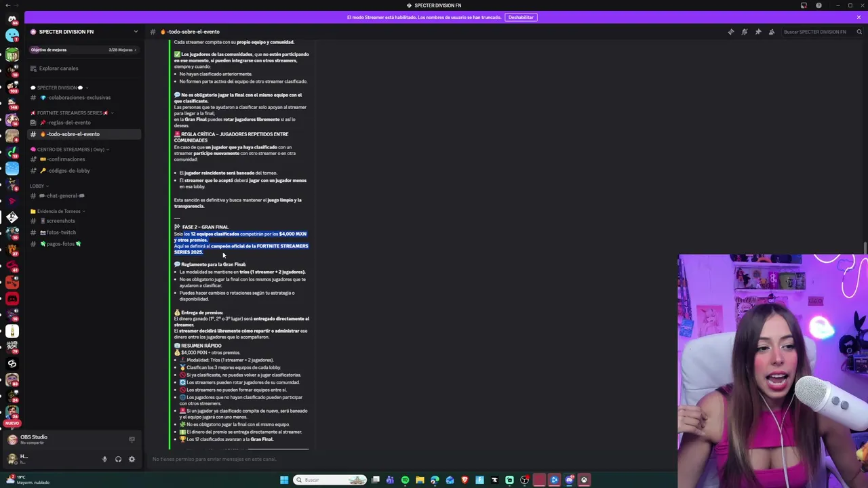Viewport: 868px width, 488px height.
Task: Toggle headphones deafen in user panel
Action: [118, 459]
